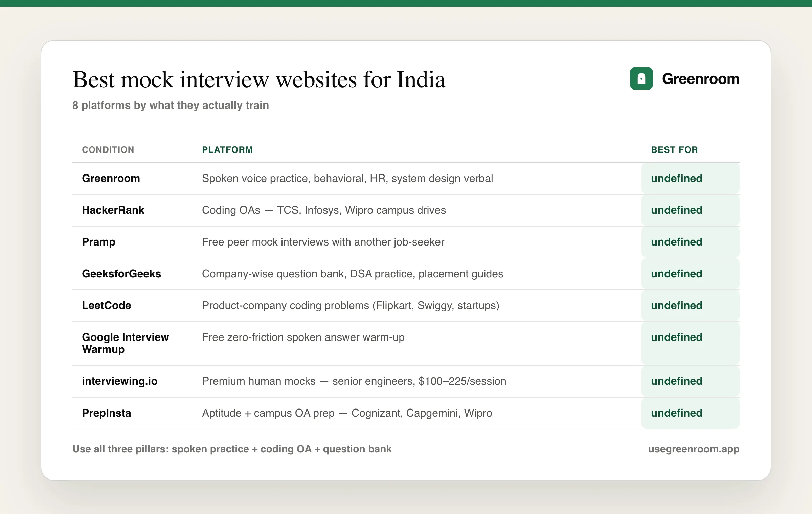Click the undefined cell in Google Interview Warmup row
Screen dimensions: 812x514
pos(690,343)
